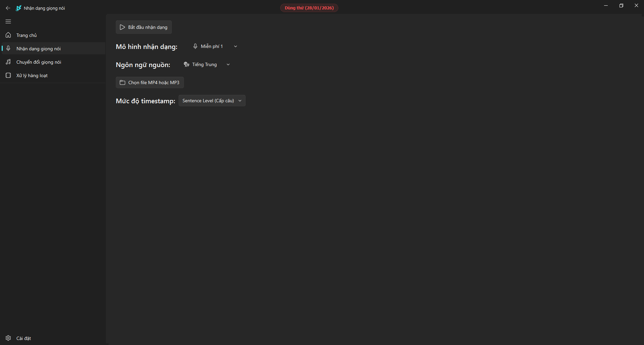Click the back arrow in the title bar
Viewport: 644px width, 345px height.
click(x=8, y=8)
